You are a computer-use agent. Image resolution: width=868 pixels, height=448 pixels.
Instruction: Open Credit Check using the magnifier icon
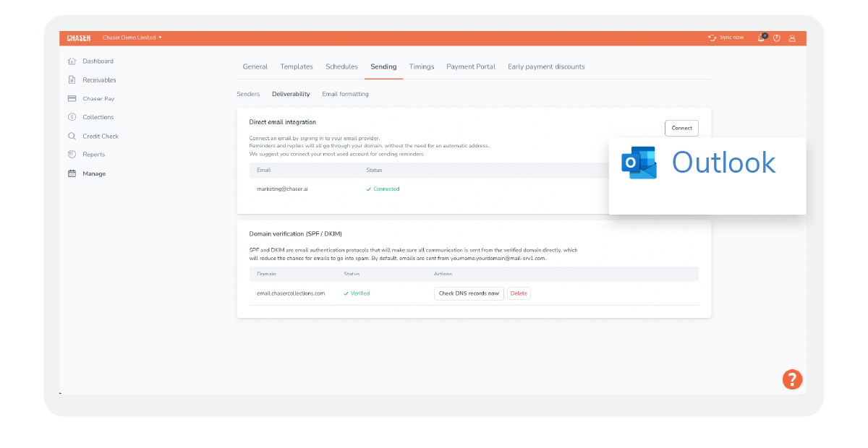tap(72, 136)
